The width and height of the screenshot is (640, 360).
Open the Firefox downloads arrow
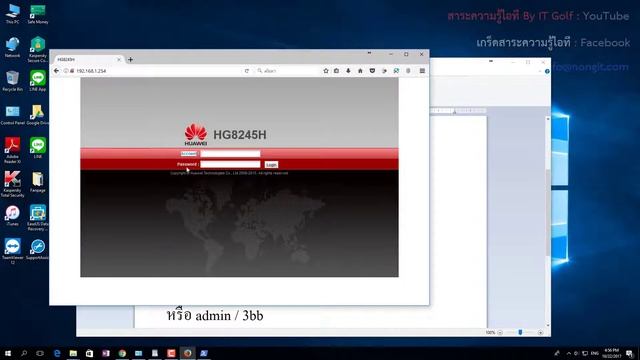point(348,71)
